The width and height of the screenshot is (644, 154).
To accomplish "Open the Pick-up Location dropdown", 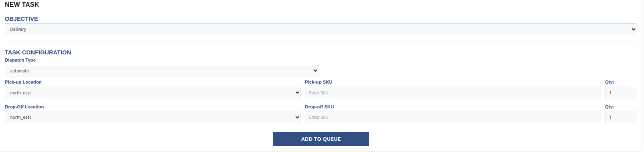I will (153, 93).
